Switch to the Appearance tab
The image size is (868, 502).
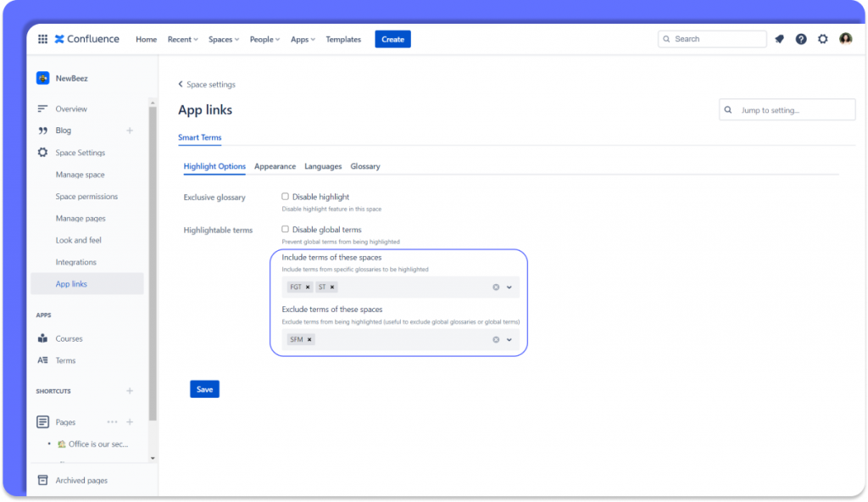(x=275, y=166)
